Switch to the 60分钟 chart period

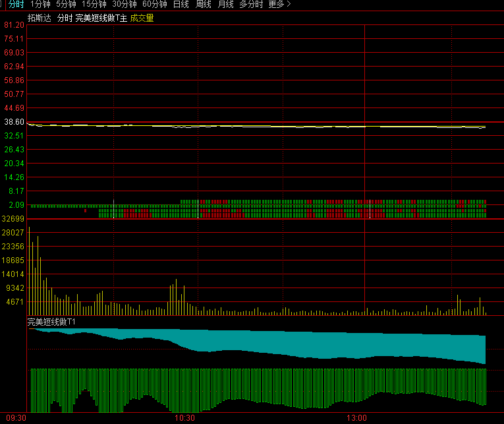click(154, 5)
